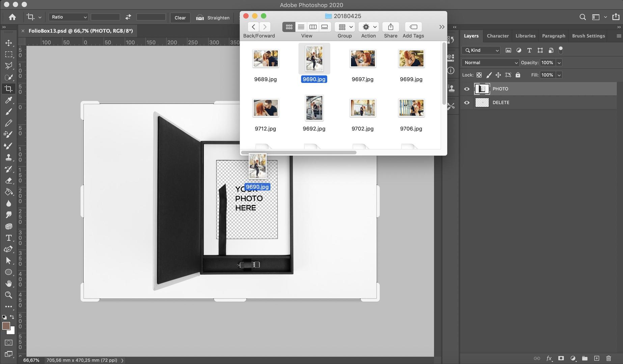Open the Straighten tool in options bar
Image resolution: width=623 pixels, height=364 pixels.
click(x=212, y=18)
